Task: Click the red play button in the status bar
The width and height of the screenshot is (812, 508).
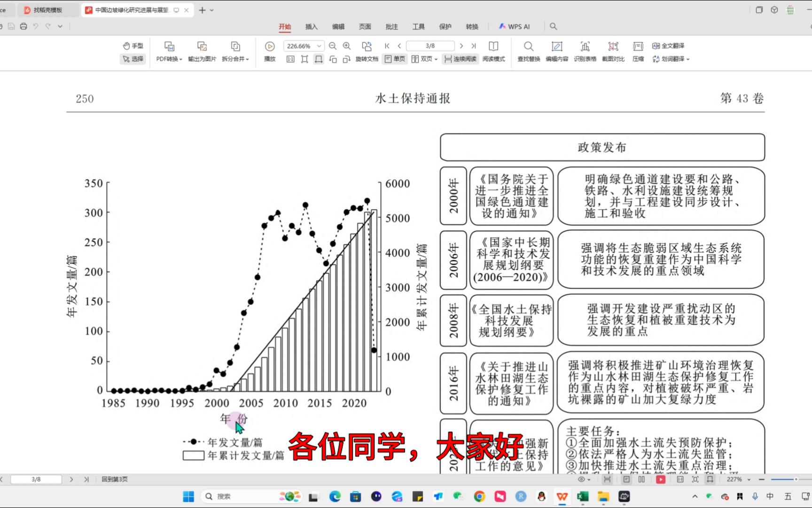Action: click(x=661, y=479)
